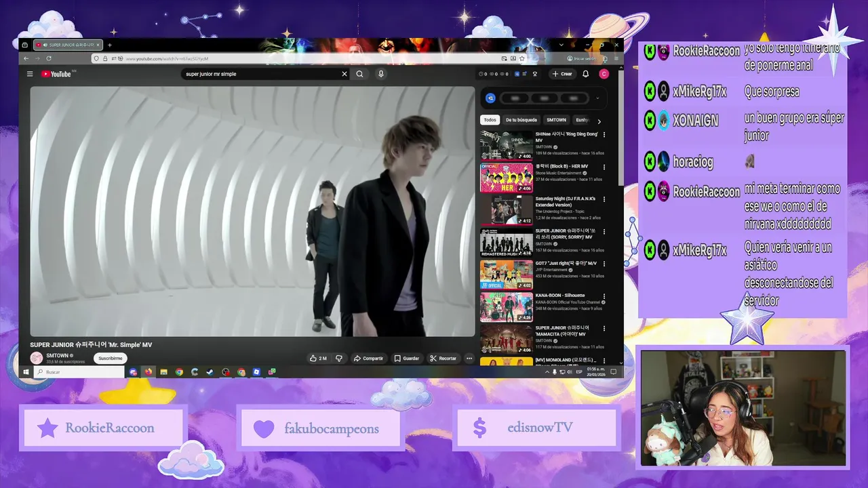
Task: Open the browser application menu
Action: (616, 59)
